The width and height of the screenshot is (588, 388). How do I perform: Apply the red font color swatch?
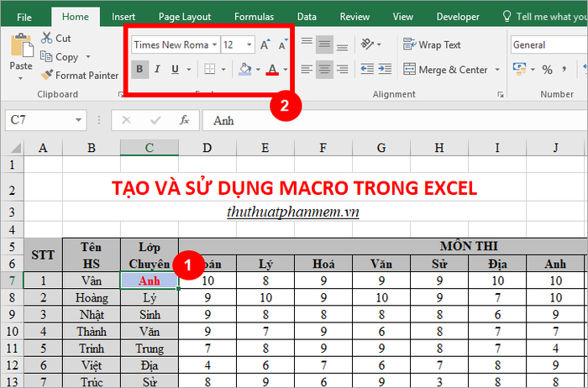(x=272, y=69)
